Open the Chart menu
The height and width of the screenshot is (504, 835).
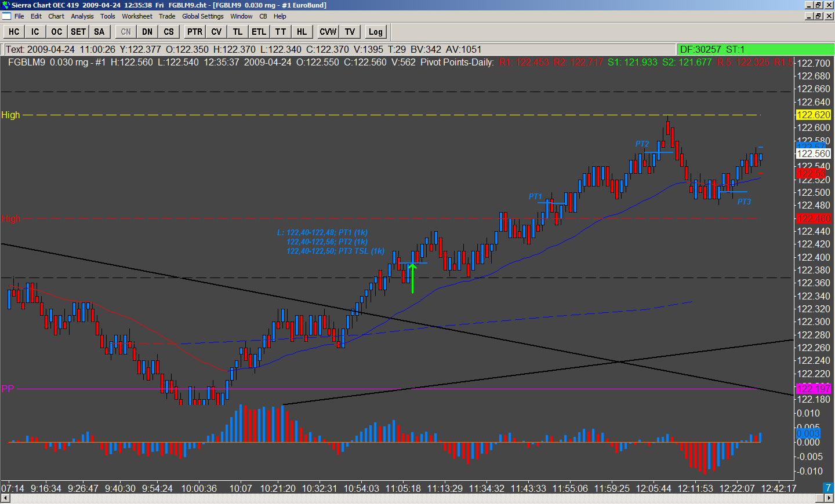pyautogui.click(x=56, y=16)
